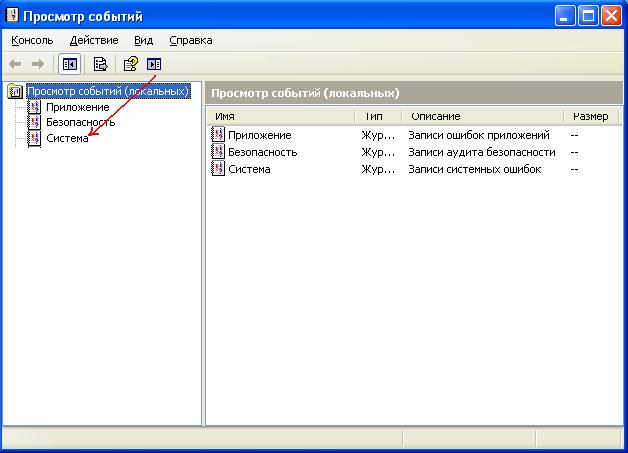Screen dimensions: 628x453
Task: Open the Вид menu
Action: pyautogui.click(x=143, y=40)
